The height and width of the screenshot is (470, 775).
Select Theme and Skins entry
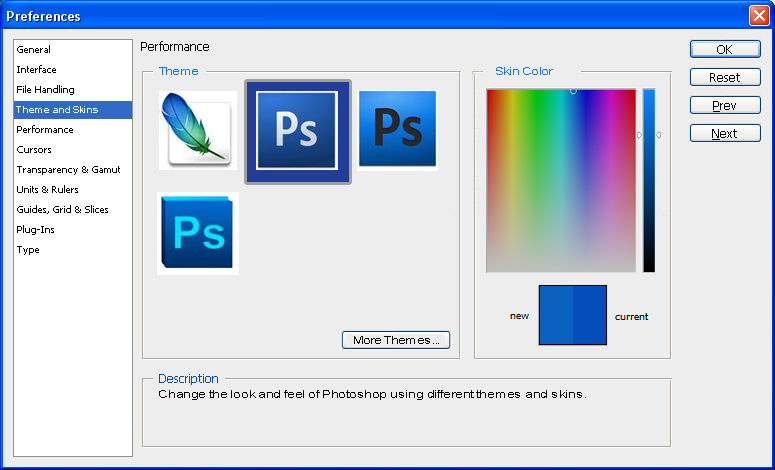click(x=73, y=110)
